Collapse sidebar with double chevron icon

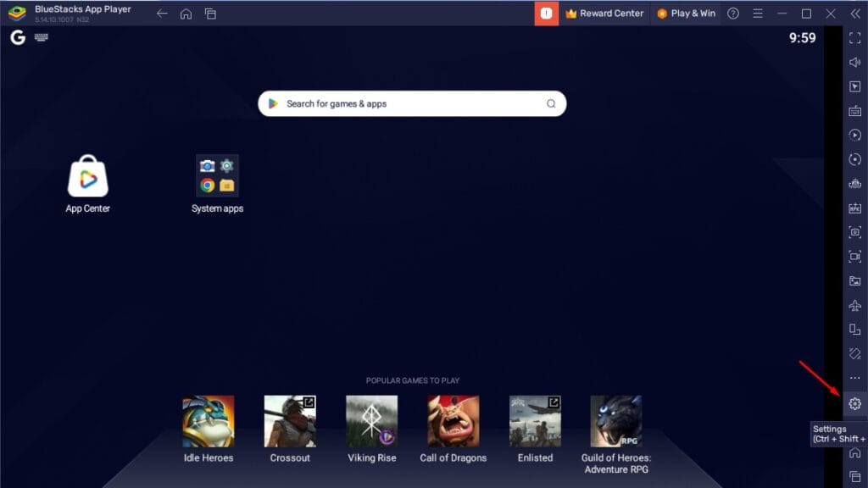point(855,14)
